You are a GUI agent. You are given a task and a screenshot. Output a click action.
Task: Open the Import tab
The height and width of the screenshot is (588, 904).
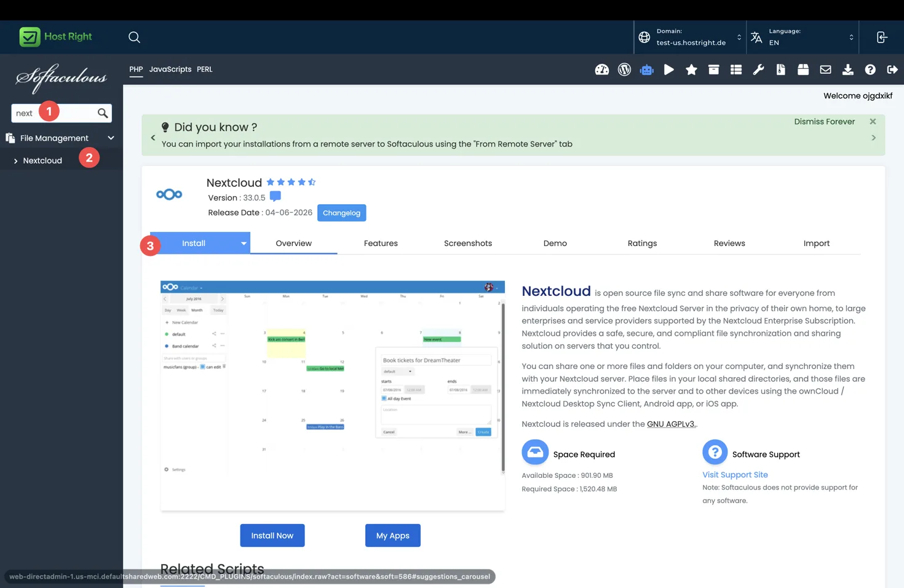point(816,244)
